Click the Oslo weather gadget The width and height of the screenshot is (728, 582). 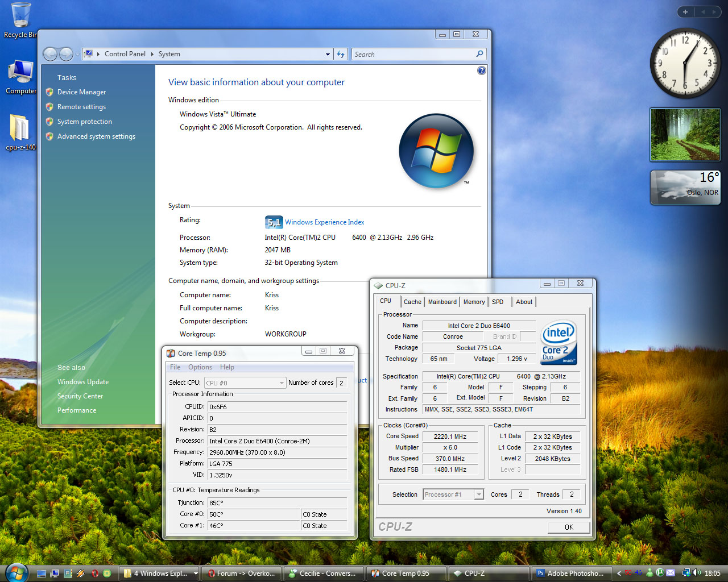pos(685,187)
